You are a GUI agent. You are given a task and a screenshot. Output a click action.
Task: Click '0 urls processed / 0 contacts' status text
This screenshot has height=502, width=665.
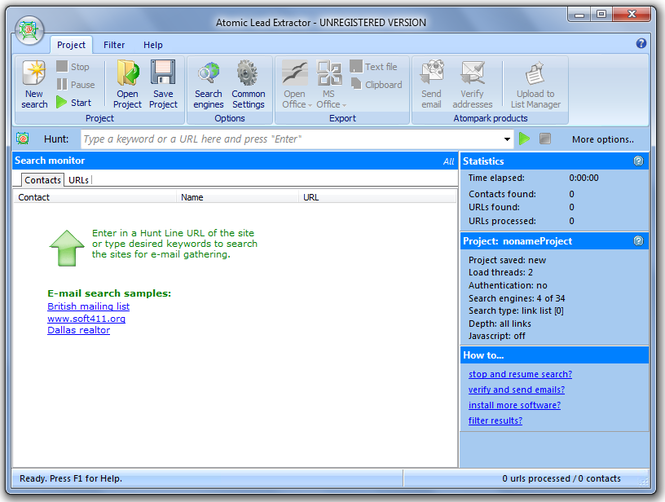coord(561,478)
